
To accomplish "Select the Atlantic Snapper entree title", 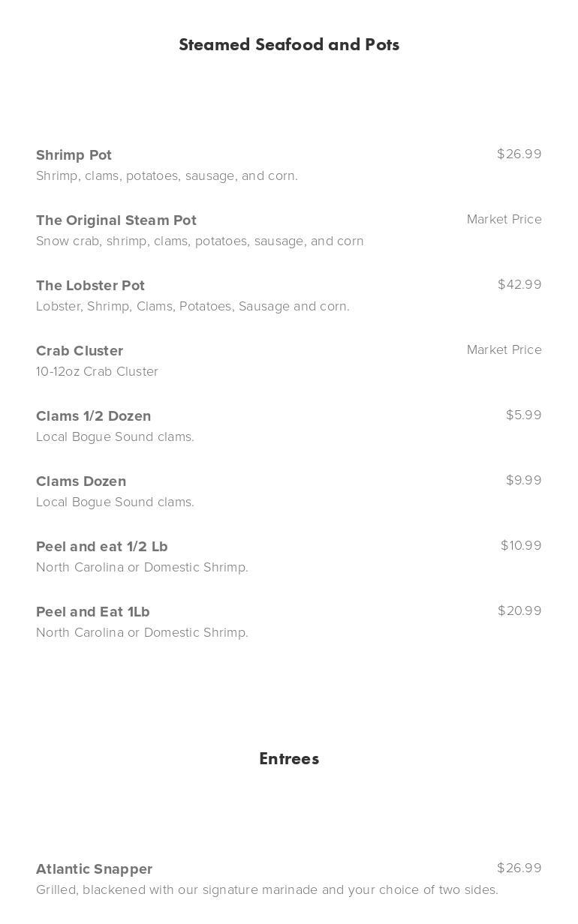I will pyautogui.click(x=94, y=869).
